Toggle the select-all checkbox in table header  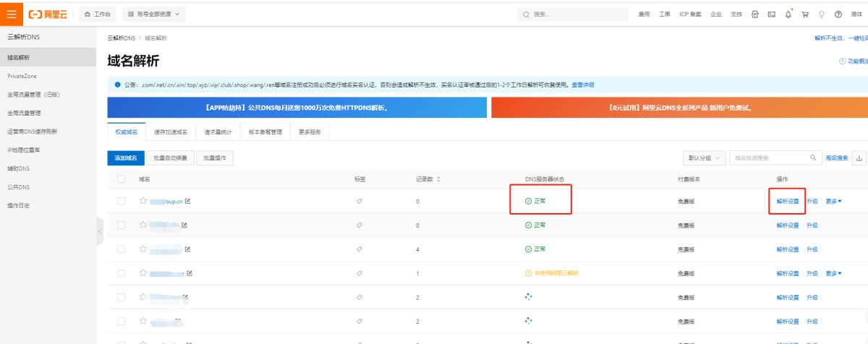(121, 179)
